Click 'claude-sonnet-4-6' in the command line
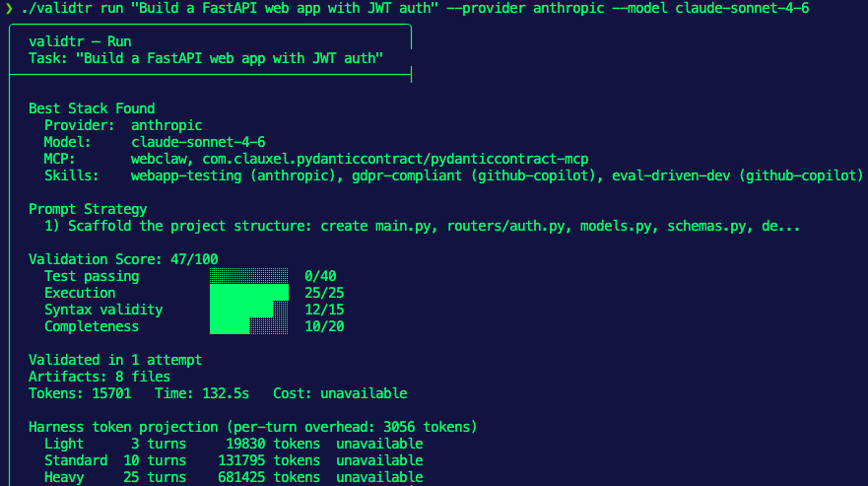 pyautogui.click(x=742, y=8)
